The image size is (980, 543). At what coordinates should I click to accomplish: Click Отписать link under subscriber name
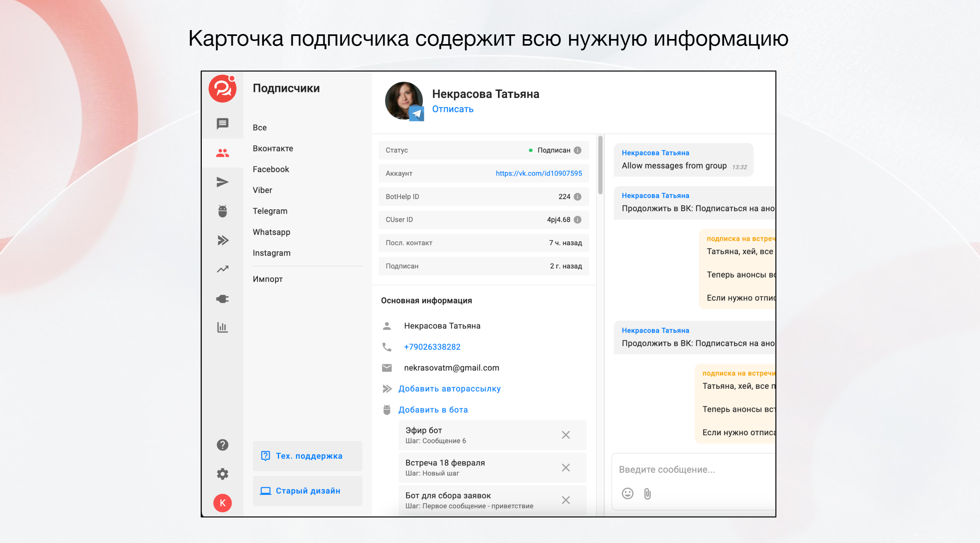[x=452, y=109]
